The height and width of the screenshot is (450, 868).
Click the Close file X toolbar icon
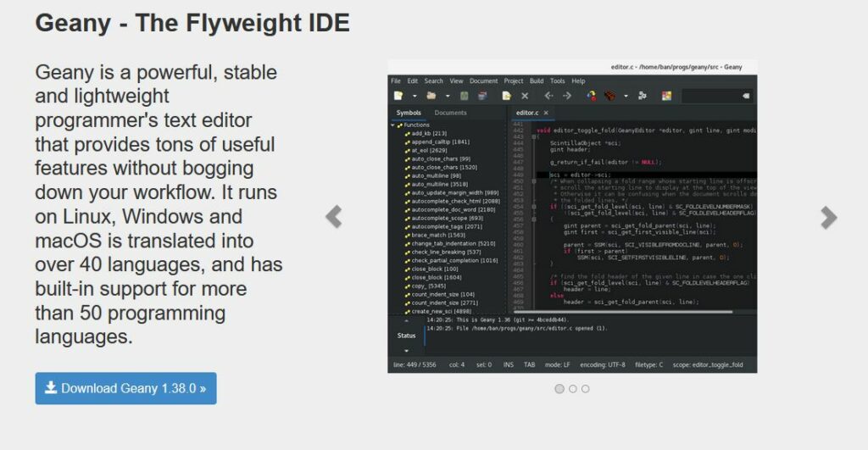pyautogui.click(x=525, y=96)
